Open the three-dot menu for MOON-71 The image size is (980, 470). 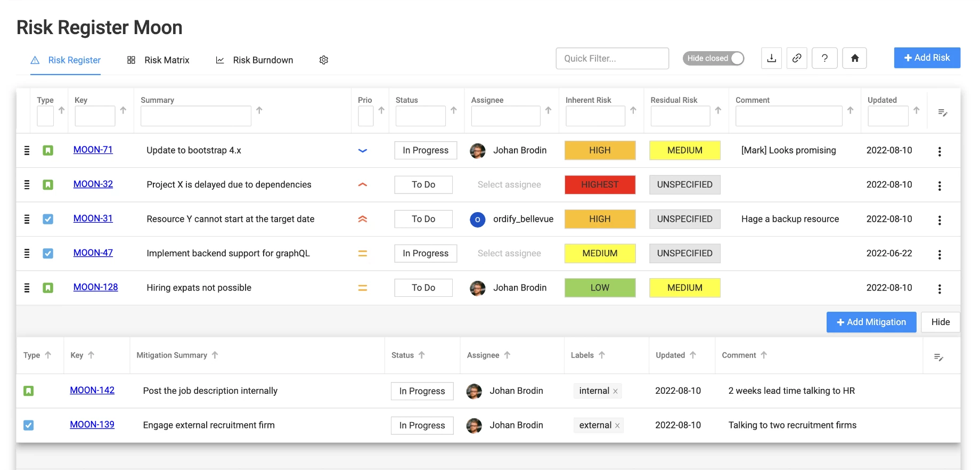(x=940, y=151)
